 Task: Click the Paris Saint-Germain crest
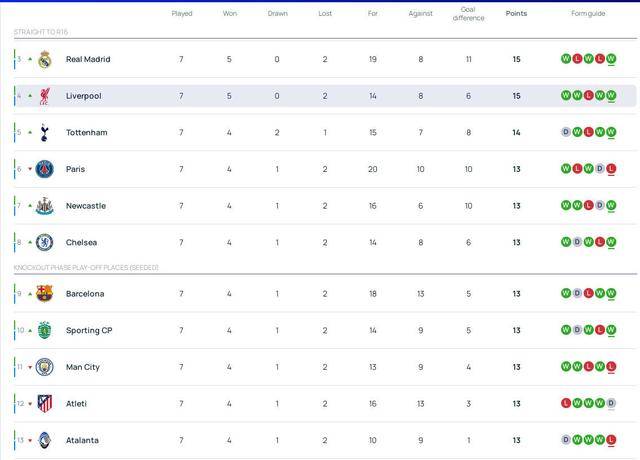point(44,169)
